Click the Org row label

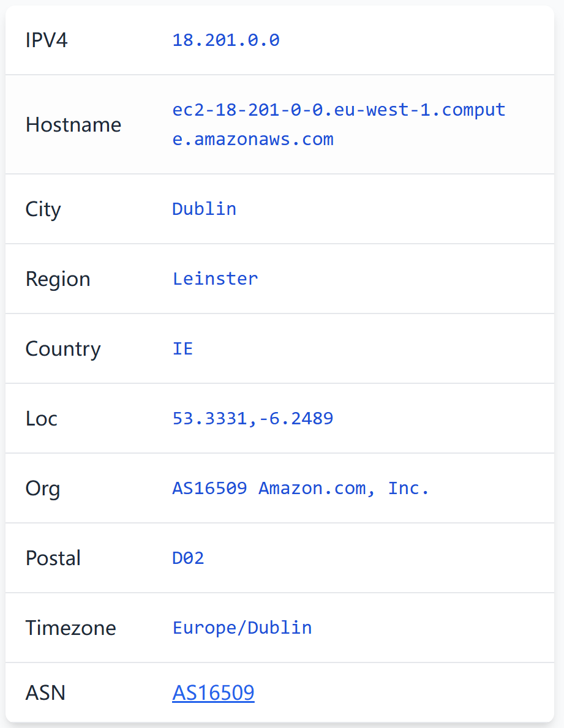click(x=43, y=489)
